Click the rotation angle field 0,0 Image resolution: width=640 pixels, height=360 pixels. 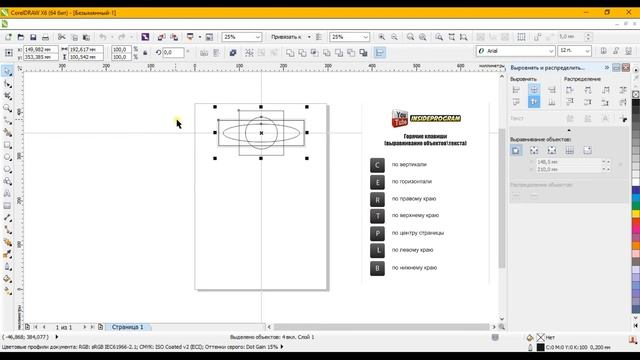[x=173, y=53]
